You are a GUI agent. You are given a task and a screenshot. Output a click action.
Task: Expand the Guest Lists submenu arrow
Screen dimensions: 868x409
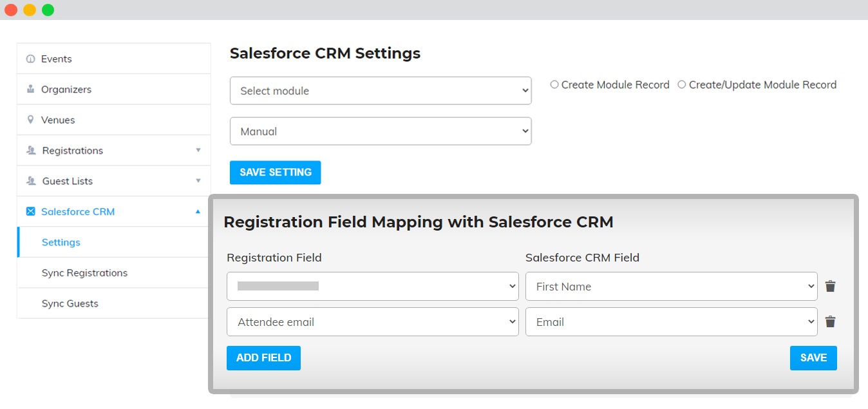198,181
